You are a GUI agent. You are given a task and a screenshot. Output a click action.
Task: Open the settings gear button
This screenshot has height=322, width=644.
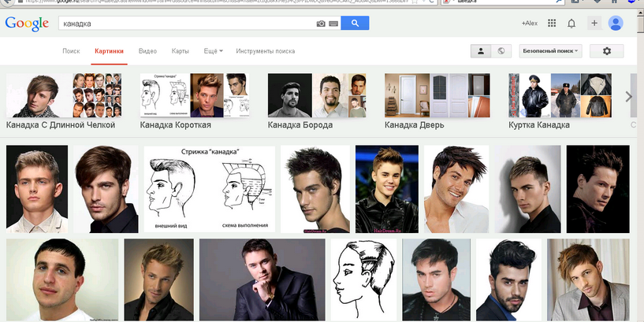pyautogui.click(x=607, y=51)
